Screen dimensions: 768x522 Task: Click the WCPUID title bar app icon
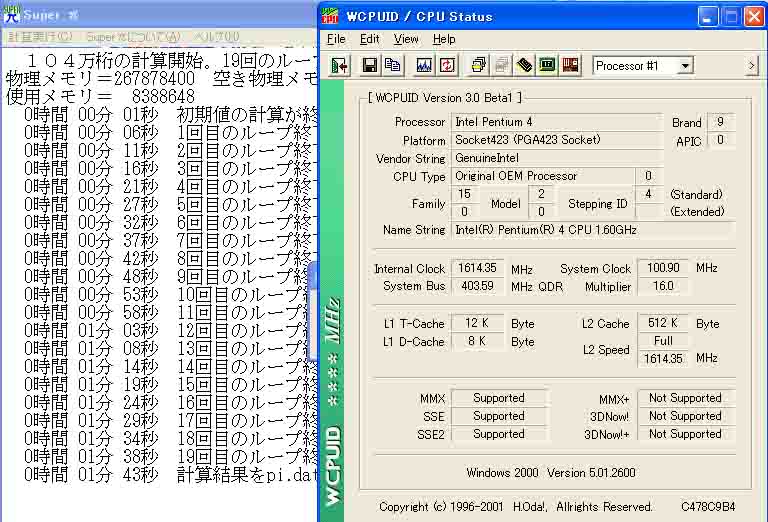point(330,16)
